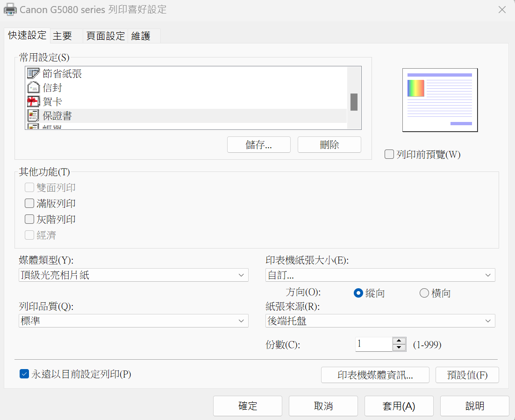Select the 橫向 orientation radio button
This screenshot has width=515, height=420.
coord(424,293)
